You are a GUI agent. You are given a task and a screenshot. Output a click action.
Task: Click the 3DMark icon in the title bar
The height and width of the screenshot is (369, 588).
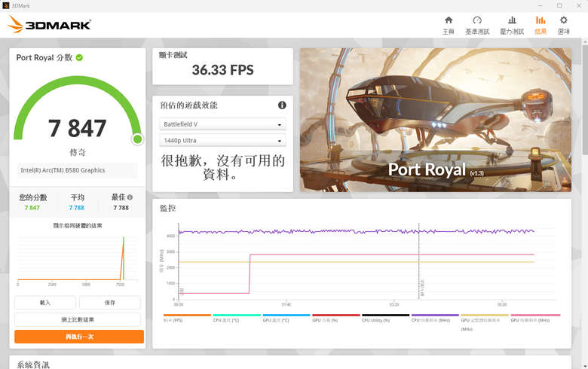pos(5,5)
